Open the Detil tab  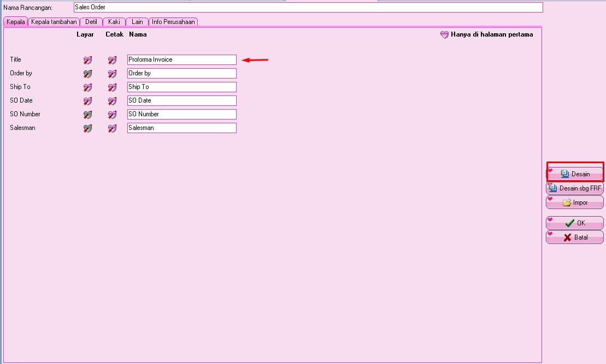[91, 22]
